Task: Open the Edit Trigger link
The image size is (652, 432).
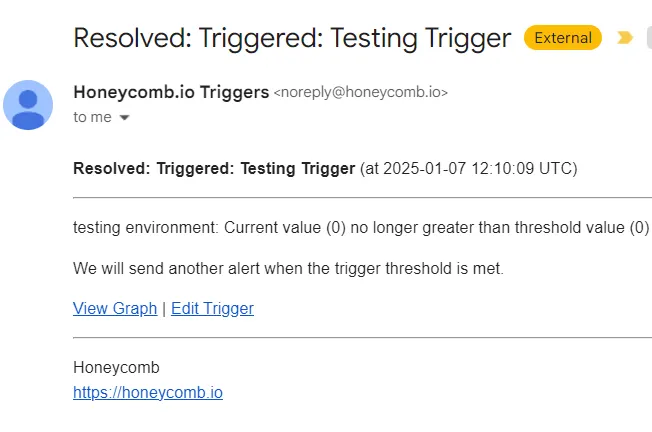Action: (x=212, y=308)
